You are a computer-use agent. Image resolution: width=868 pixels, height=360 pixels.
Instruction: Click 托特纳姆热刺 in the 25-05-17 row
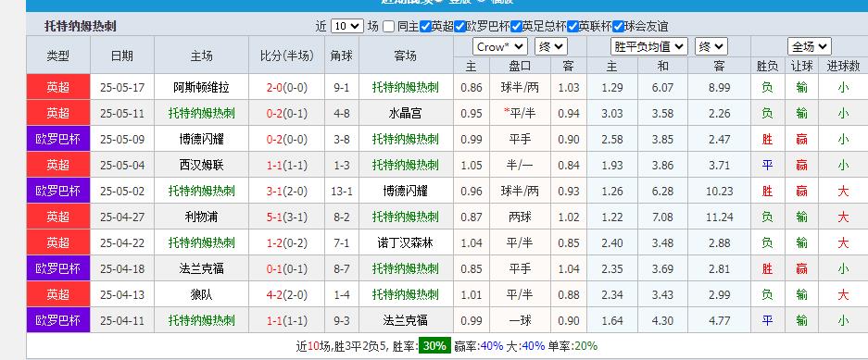click(x=406, y=87)
